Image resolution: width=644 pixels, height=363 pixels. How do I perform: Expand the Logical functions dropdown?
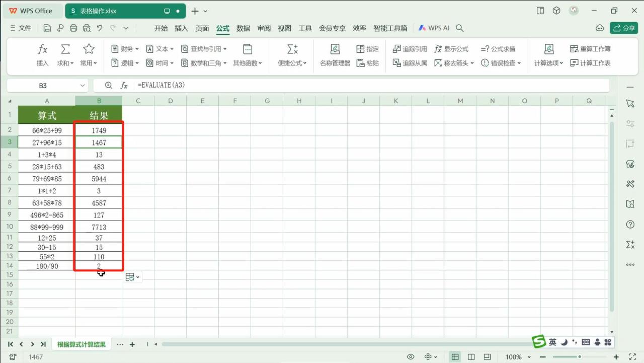125,63
